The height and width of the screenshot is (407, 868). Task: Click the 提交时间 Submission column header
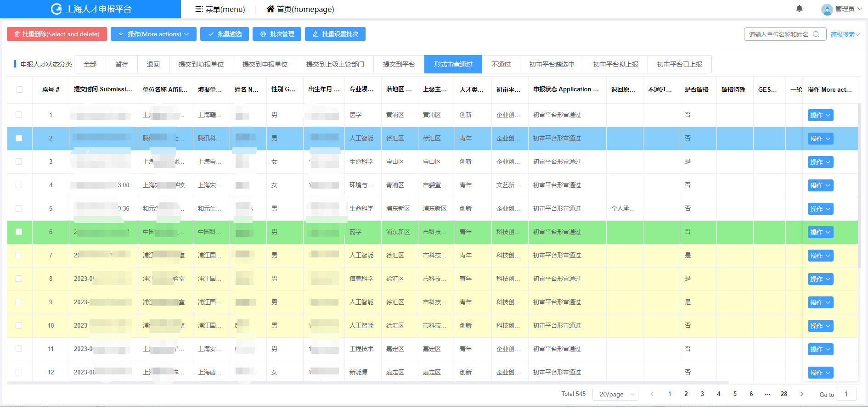click(x=103, y=89)
